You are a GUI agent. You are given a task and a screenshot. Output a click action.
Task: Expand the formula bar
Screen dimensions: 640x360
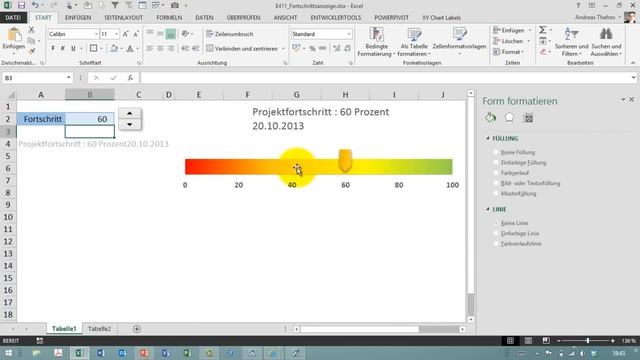[633, 78]
